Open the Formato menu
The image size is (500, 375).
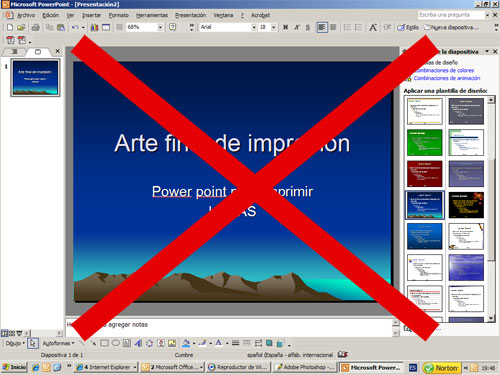(x=119, y=15)
